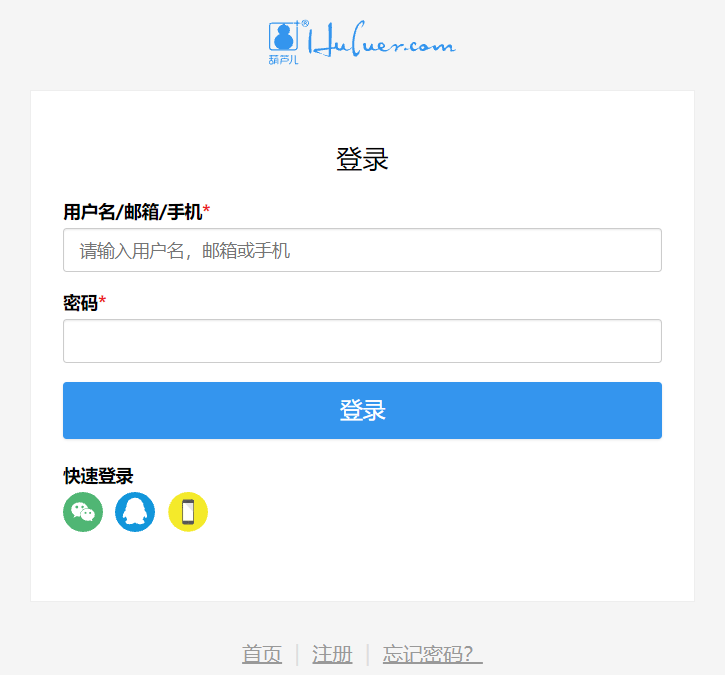Click the 密码 field label
The image size is (725, 675).
[x=80, y=303]
